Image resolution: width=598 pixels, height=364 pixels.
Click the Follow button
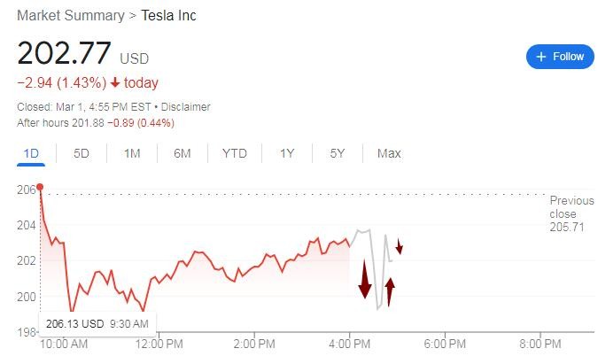pyautogui.click(x=559, y=57)
